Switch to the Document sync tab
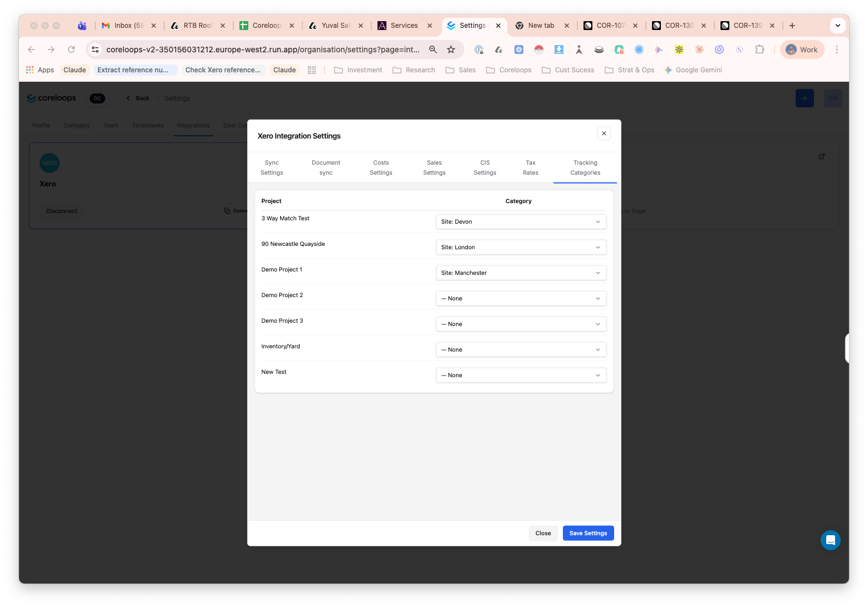 [x=326, y=167]
